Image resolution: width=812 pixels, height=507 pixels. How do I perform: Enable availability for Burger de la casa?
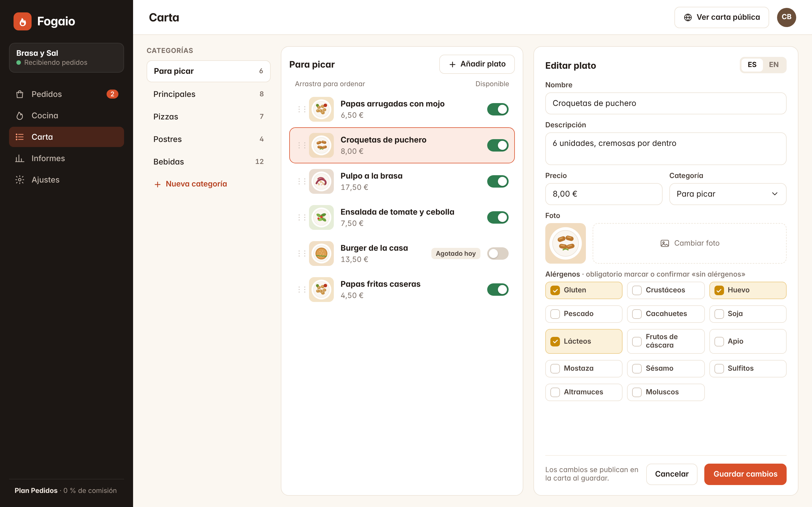pyautogui.click(x=498, y=253)
